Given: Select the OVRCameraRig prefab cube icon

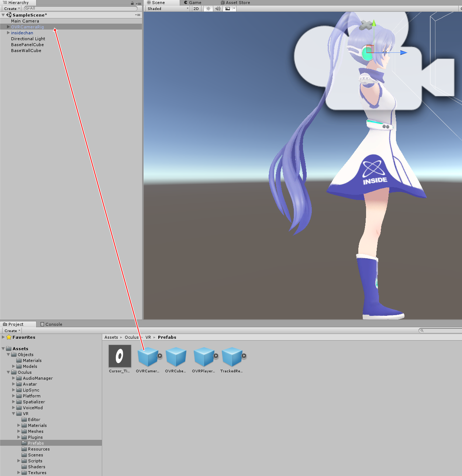Looking at the screenshot, I should click(147, 355).
